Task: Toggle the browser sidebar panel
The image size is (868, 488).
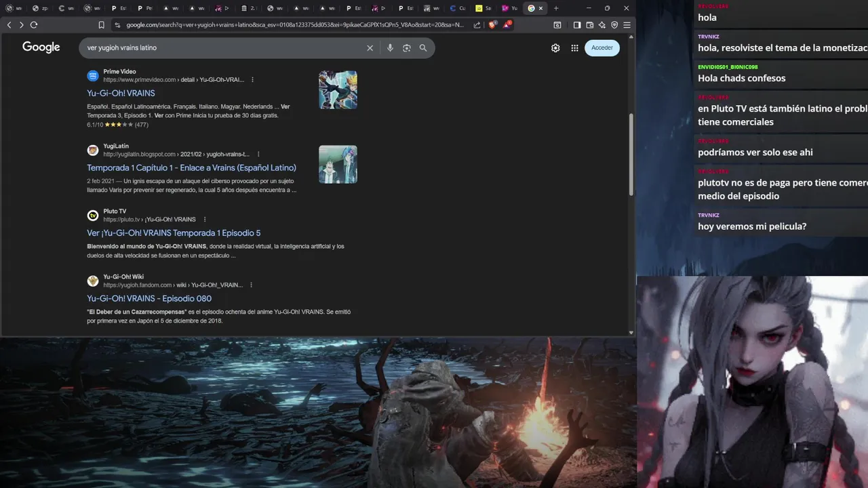Action: [577, 25]
